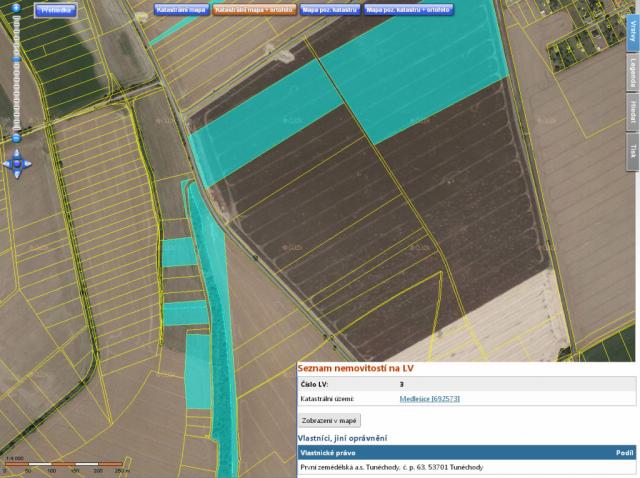
Task: Pan the map right with arrow
Action: pyautogui.click(x=28, y=163)
